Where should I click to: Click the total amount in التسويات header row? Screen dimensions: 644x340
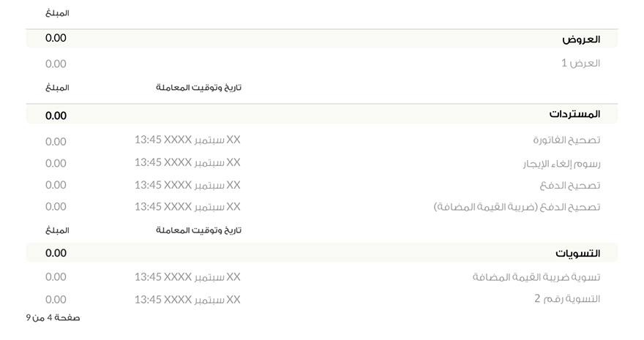(x=56, y=253)
